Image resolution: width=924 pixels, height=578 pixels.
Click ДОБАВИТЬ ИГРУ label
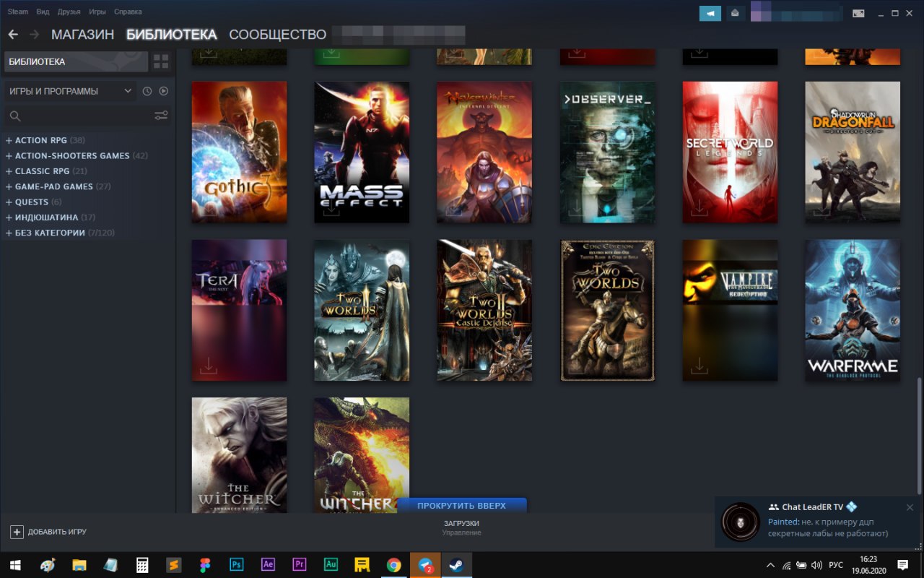pyautogui.click(x=57, y=532)
